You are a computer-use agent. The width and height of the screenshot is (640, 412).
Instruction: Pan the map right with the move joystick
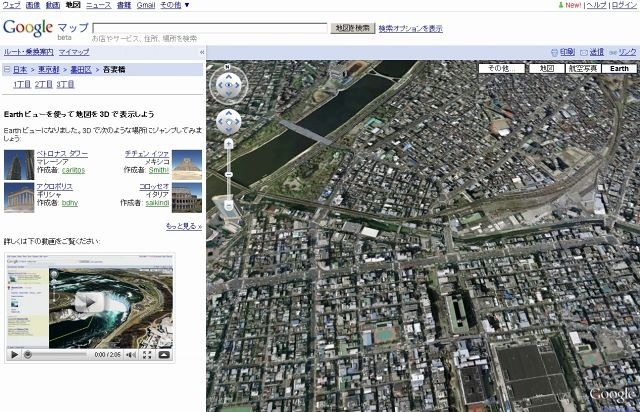238,122
